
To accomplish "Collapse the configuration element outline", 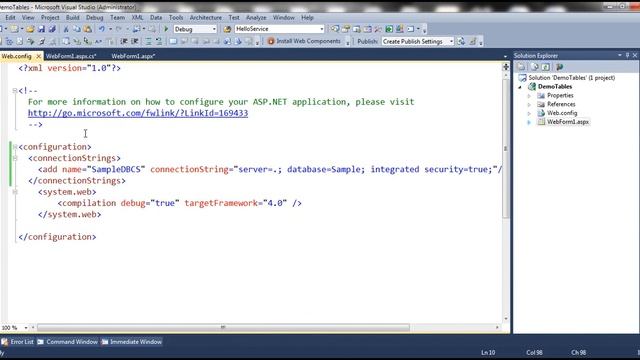I will click(15, 147).
